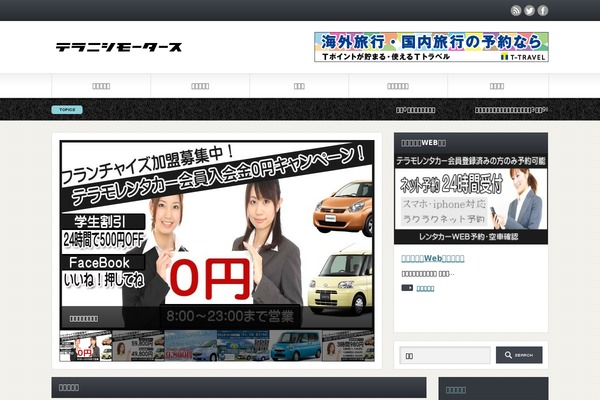
Task: Open the Facebook icon in header
Action: tap(543, 10)
